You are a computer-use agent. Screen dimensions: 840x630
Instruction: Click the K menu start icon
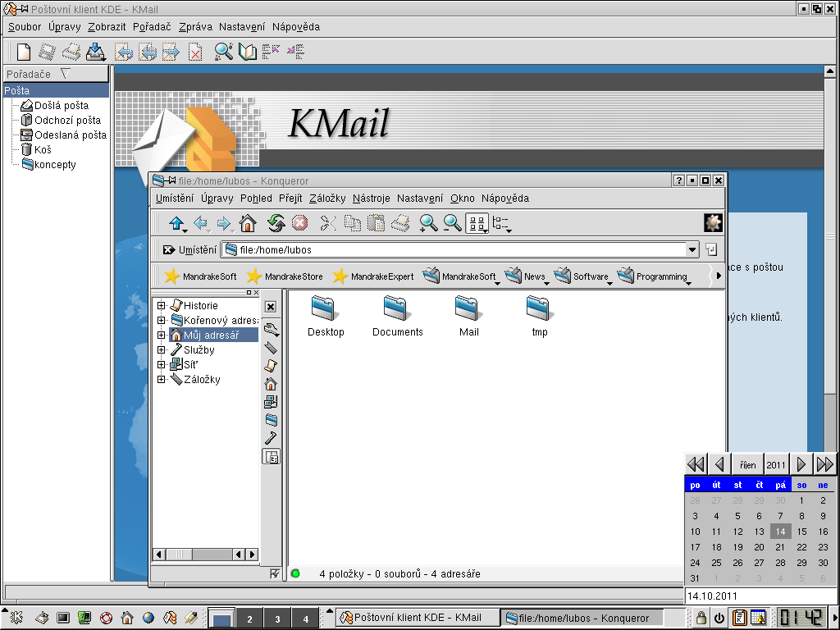coord(16,618)
